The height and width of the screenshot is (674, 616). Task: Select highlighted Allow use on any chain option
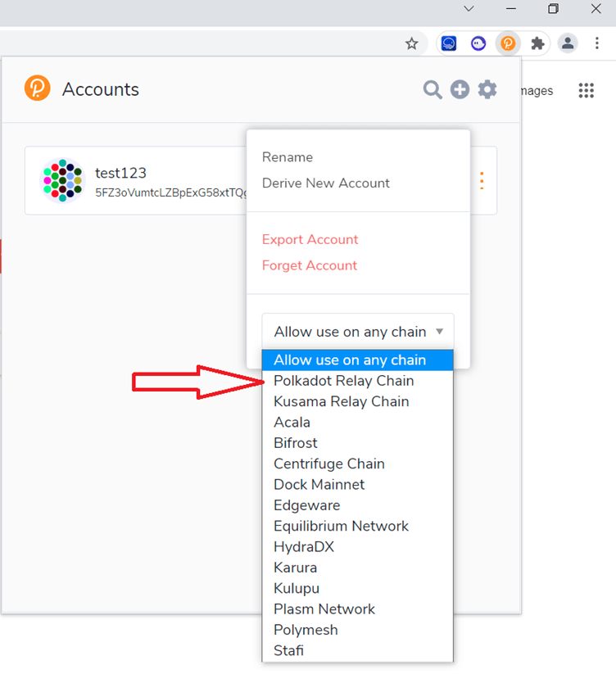pos(358,360)
